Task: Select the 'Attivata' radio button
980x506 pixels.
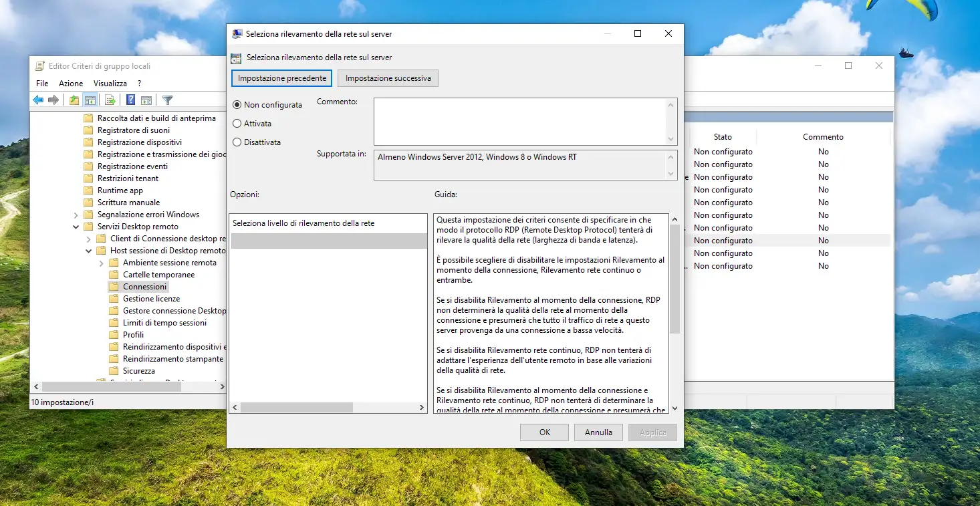Action: [x=237, y=124]
